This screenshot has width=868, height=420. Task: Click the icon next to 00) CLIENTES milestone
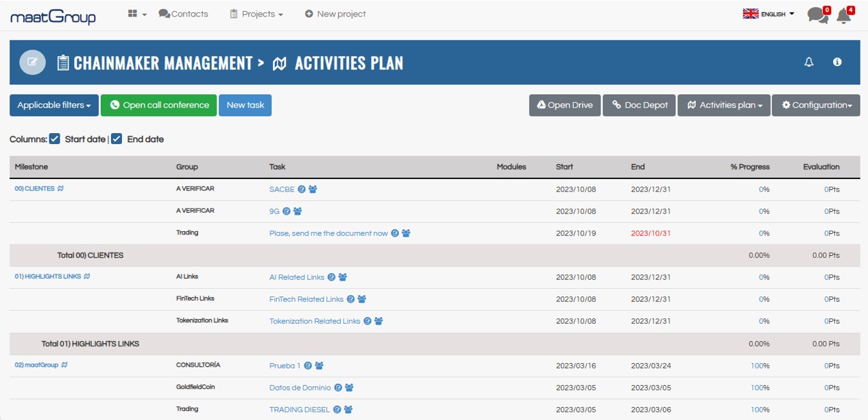pyautogui.click(x=61, y=189)
